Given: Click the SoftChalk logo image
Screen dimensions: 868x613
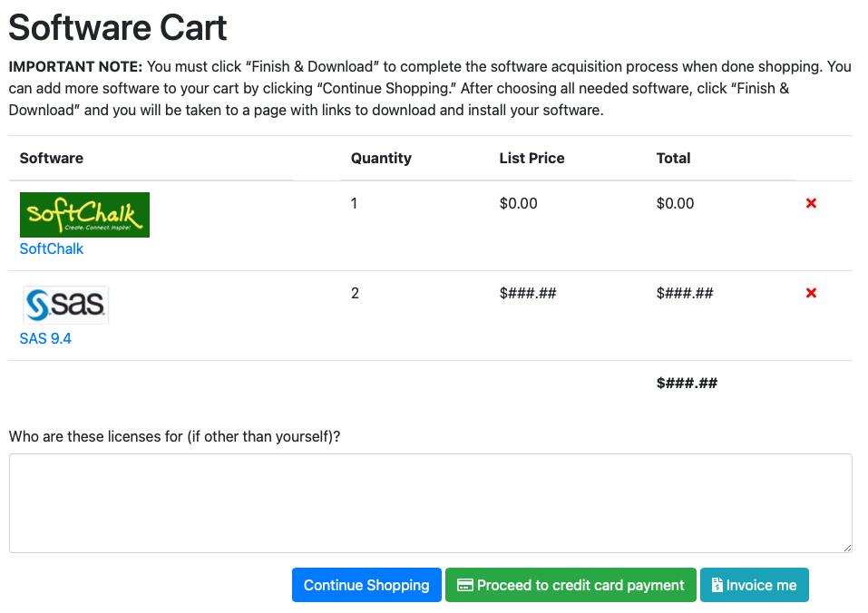Looking at the screenshot, I should pos(84,215).
